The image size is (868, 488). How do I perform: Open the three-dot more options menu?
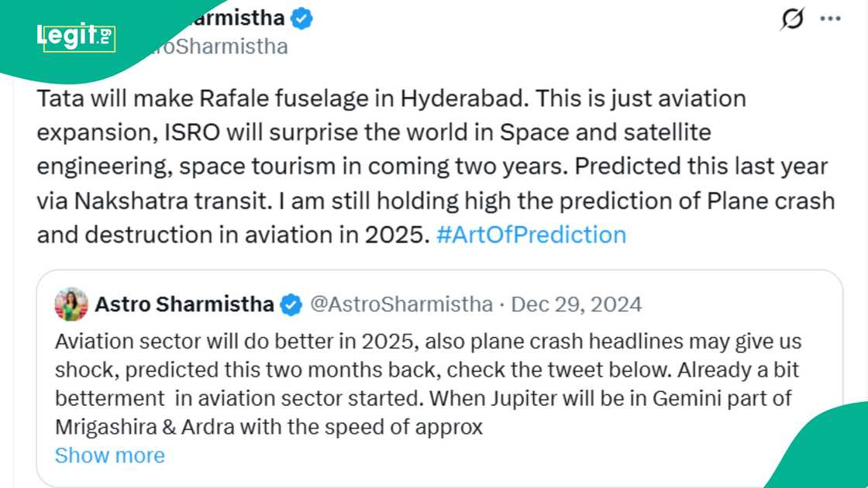click(830, 19)
